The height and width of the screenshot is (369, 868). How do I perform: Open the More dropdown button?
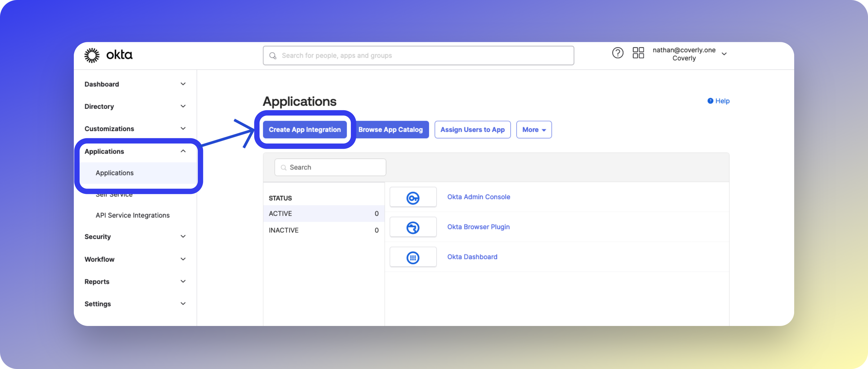[x=534, y=130]
